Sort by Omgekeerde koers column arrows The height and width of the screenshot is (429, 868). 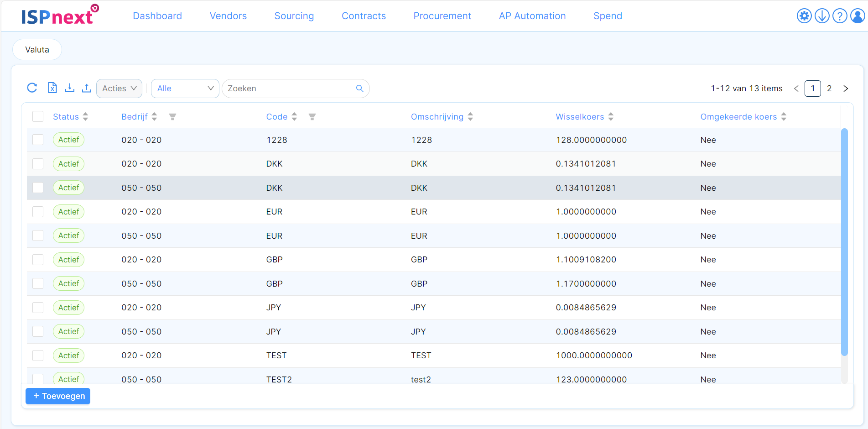[x=784, y=117]
